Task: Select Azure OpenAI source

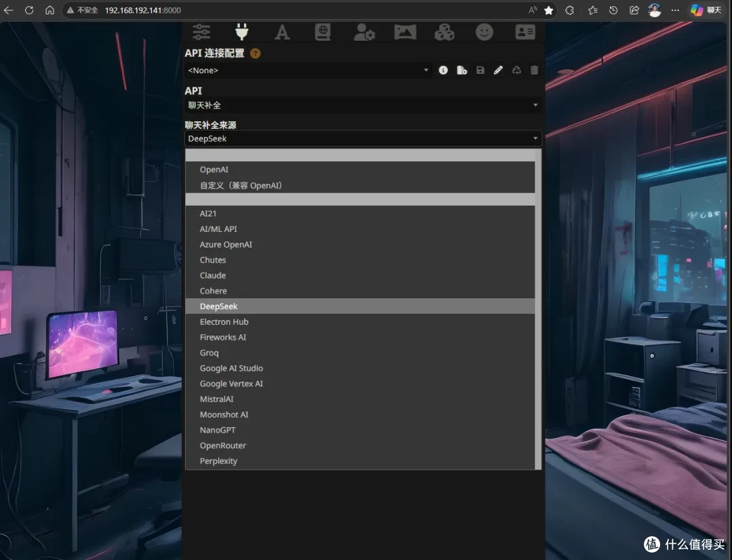Action: [360, 244]
